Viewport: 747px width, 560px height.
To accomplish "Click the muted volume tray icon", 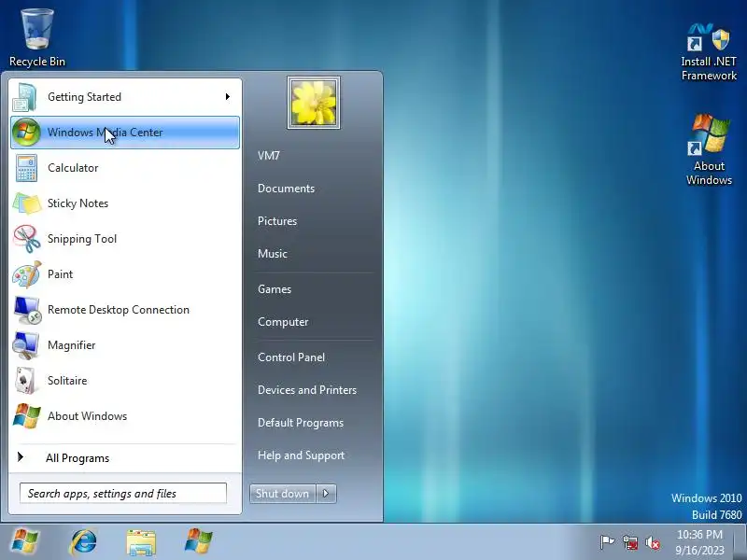I will pos(653,542).
